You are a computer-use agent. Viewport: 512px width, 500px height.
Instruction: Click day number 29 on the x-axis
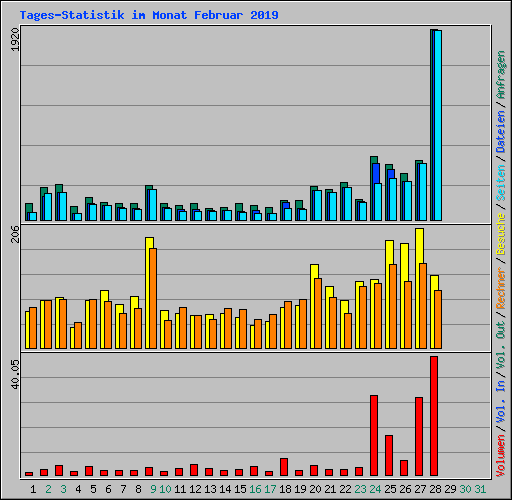click(x=450, y=489)
